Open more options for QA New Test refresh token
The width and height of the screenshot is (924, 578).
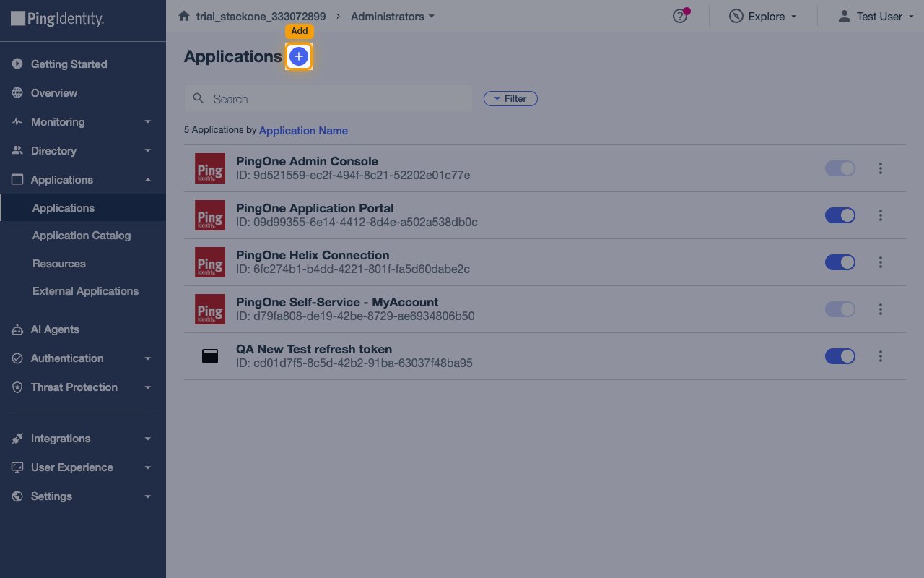(x=881, y=356)
